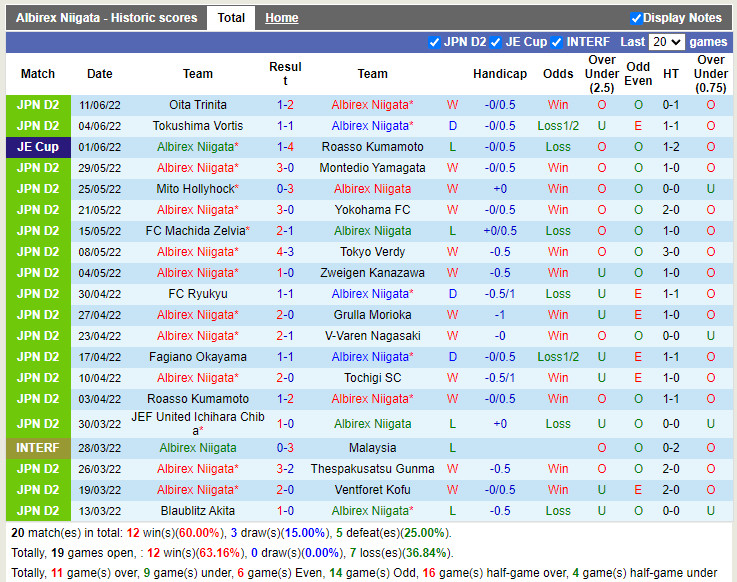This screenshot has height=582, width=737.
Task: Open Malaysia team link
Action: point(372,448)
